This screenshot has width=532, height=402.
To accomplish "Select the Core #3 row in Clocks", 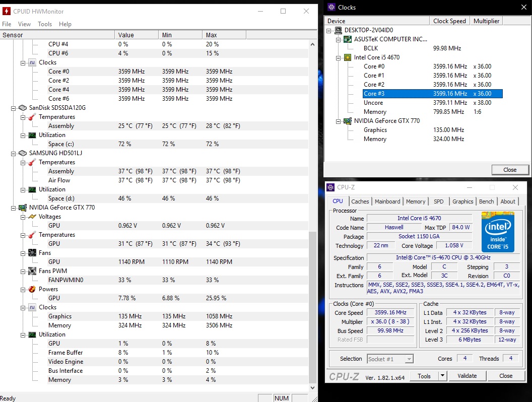I will point(433,94).
